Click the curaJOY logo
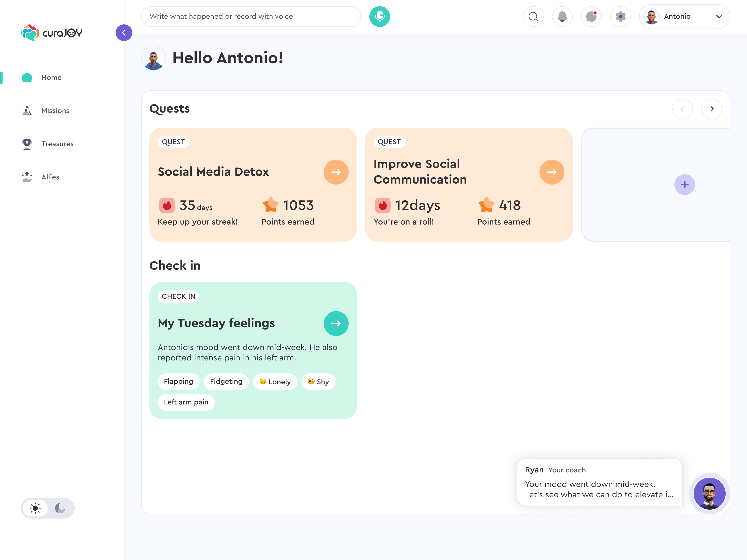The width and height of the screenshot is (747, 560). click(51, 33)
